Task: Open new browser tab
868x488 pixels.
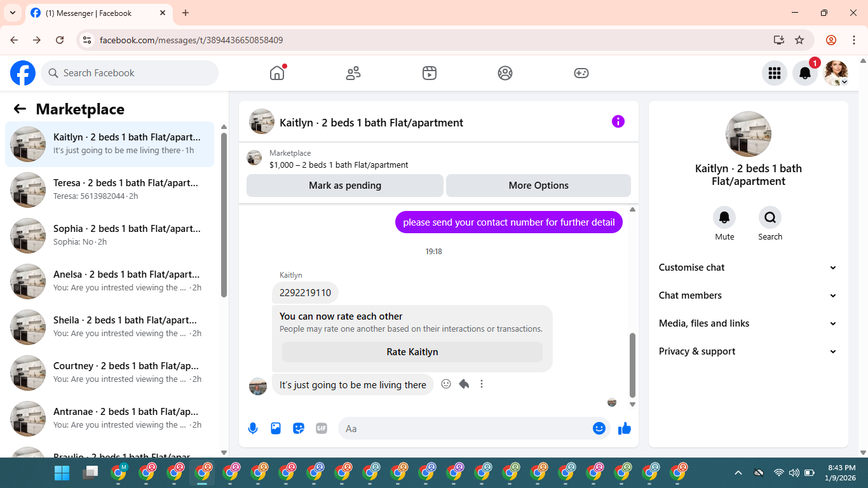Action: (186, 13)
